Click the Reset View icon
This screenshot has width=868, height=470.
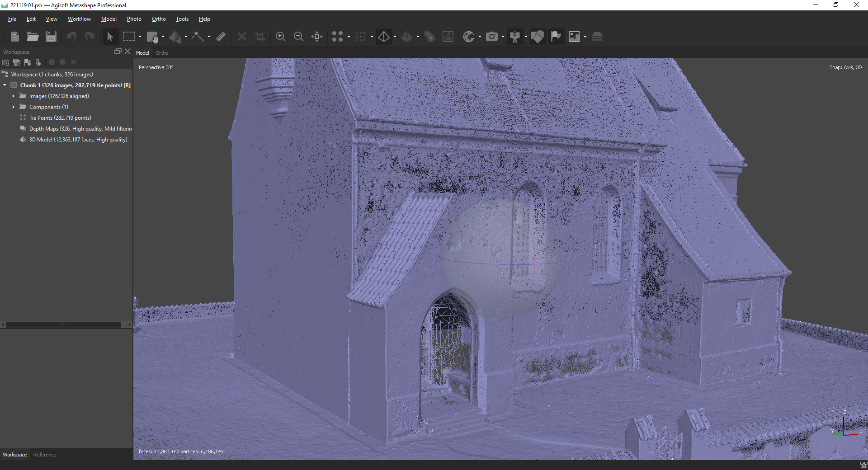[x=317, y=37]
